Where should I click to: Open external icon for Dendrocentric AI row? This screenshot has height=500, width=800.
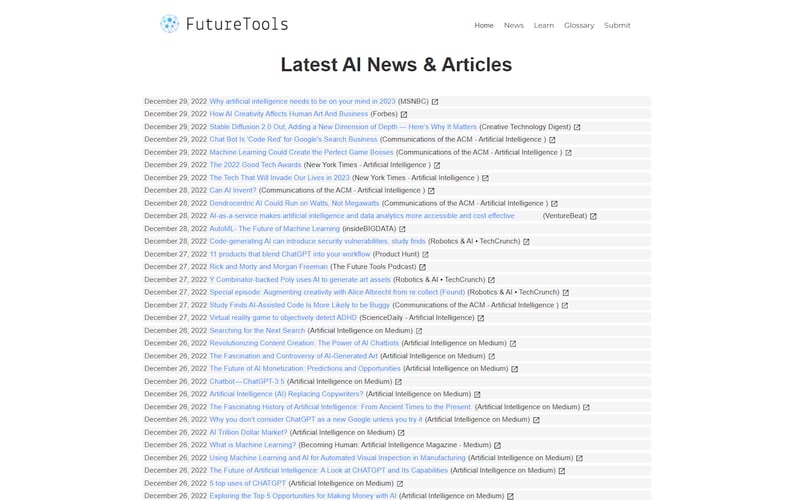[x=555, y=204]
